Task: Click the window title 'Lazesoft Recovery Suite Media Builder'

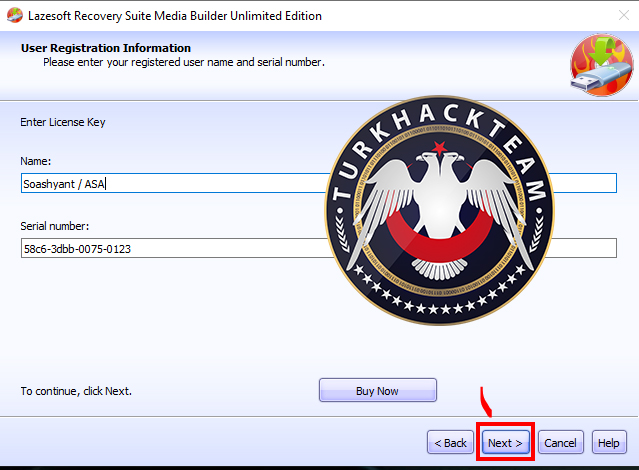Action: (x=128, y=16)
